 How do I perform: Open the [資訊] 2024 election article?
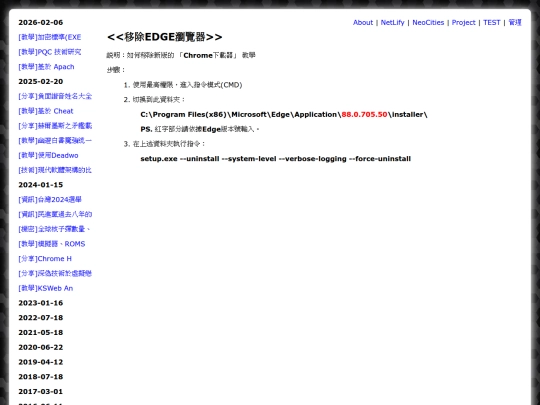(x=50, y=200)
